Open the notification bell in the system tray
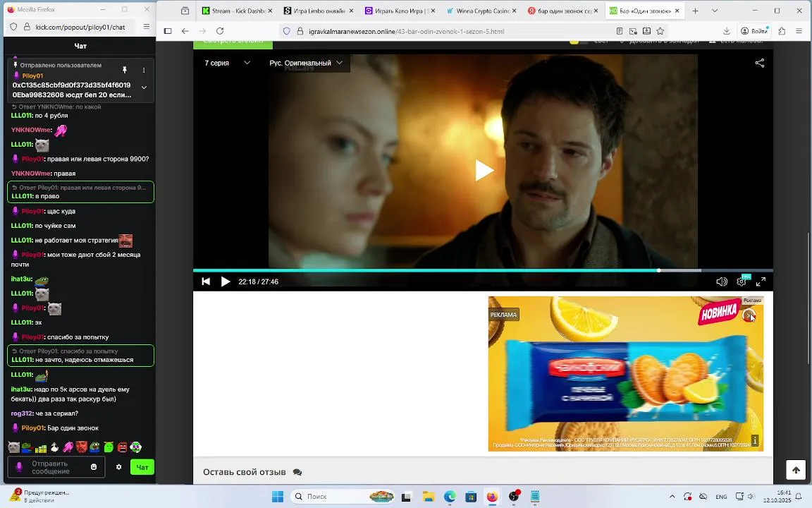 click(799, 497)
